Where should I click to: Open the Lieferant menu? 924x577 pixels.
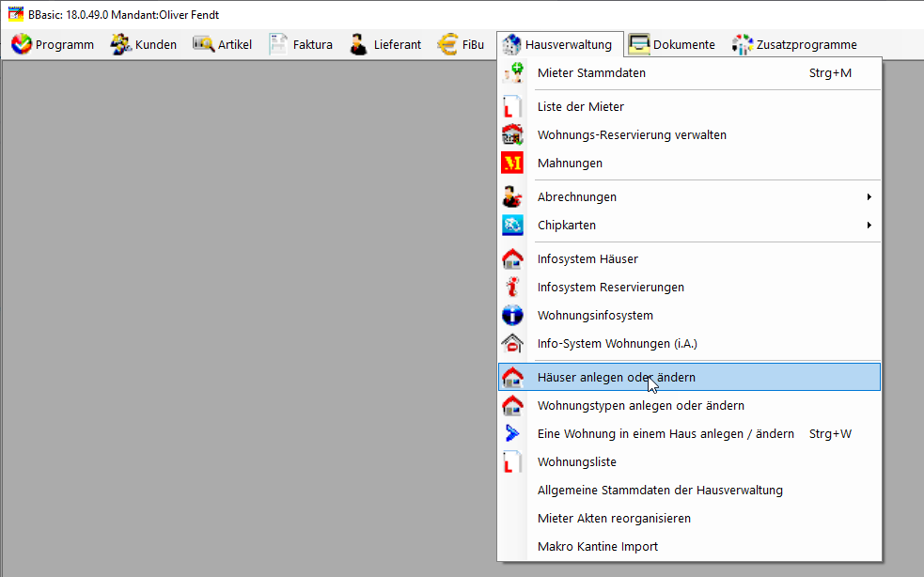click(x=386, y=44)
